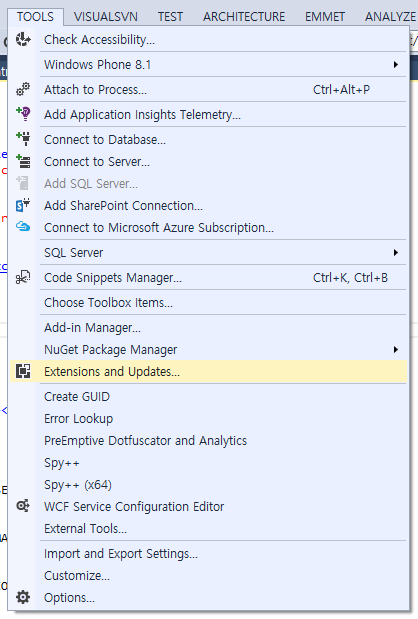Open the VISUALSVN menu
The width and height of the screenshot is (418, 619).
(x=106, y=17)
